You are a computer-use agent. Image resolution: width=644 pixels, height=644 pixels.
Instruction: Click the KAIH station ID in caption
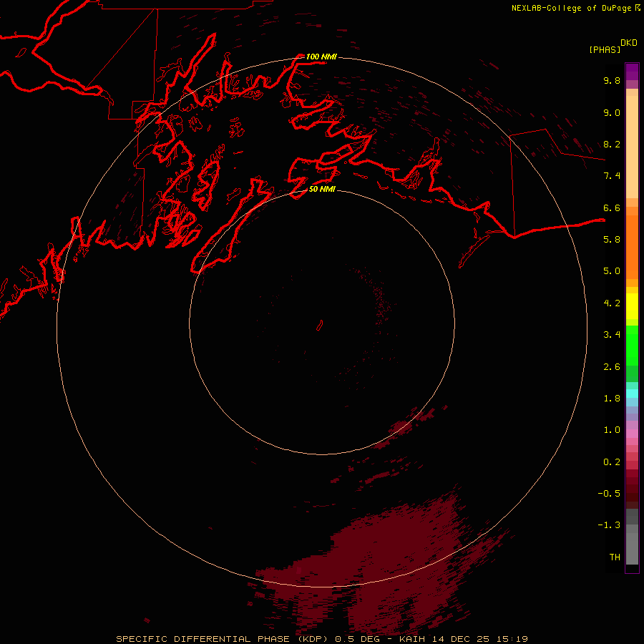pyautogui.click(x=412, y=639)
